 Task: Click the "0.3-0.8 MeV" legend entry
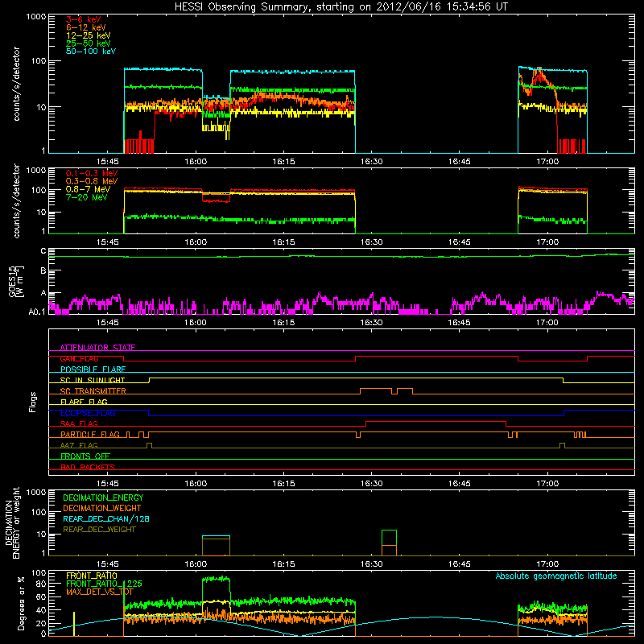coord(92,181)
